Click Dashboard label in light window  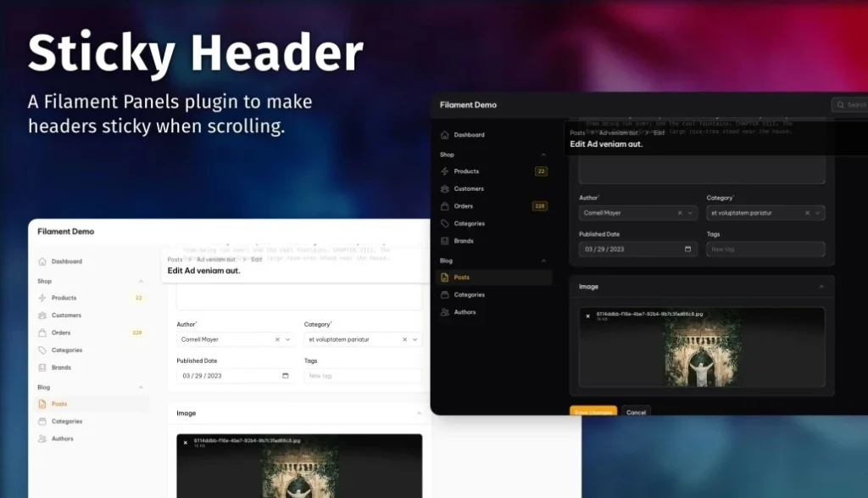click(67, 261)
